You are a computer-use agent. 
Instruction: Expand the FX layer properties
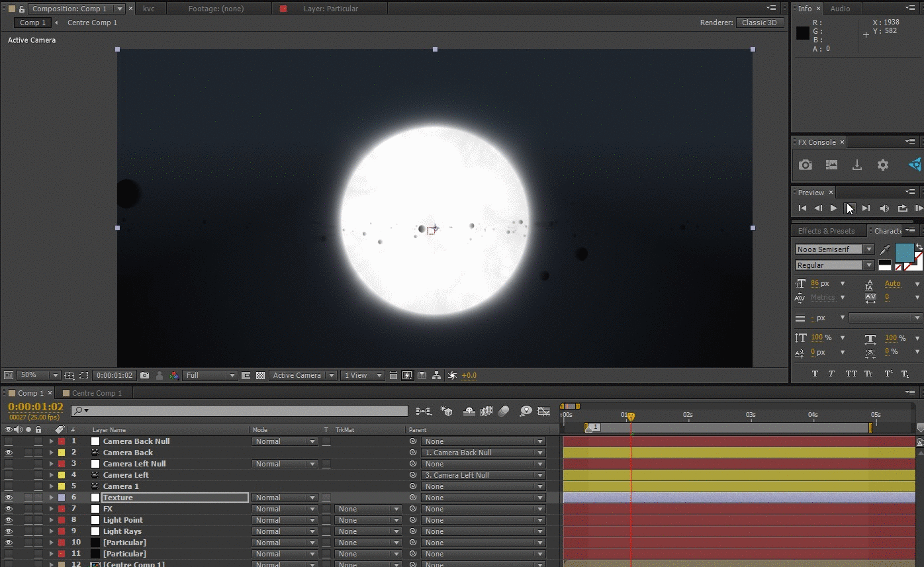coord(51,509)
